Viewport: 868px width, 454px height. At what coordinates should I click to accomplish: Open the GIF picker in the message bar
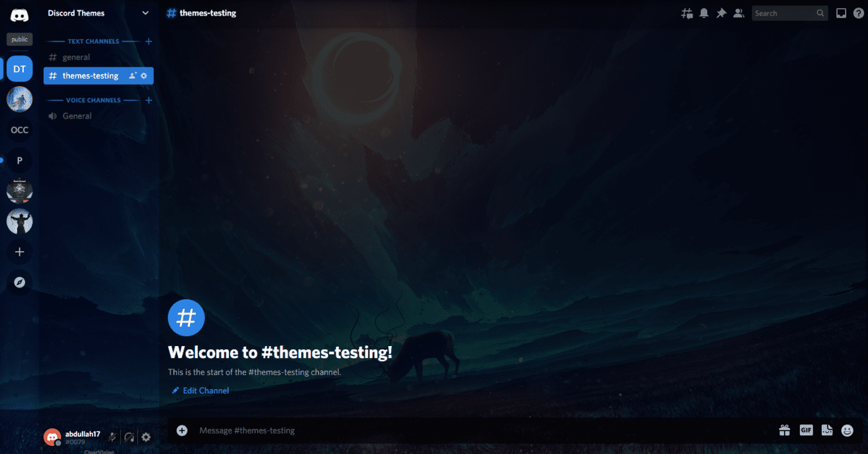(806, 430)
